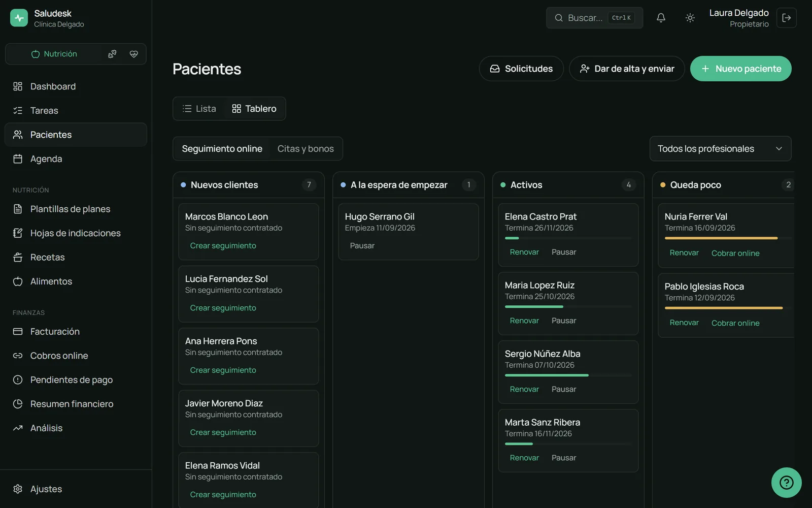The height and width of the screenshot is (508, 812).
Task: Select the Tablero view
Action: [254, 109]
